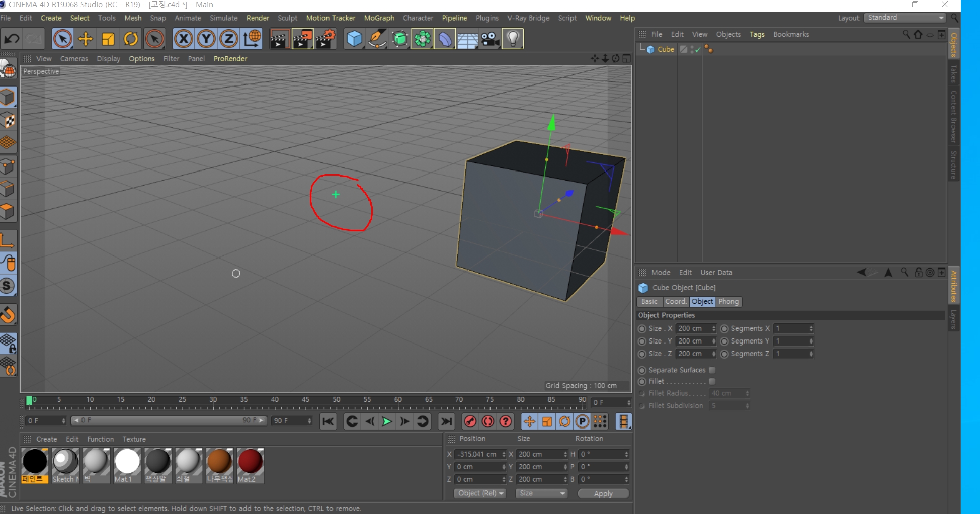The width and height of the screenshot is (980, 514).
Task: Select the Scale tool
Action: (108, 39)
